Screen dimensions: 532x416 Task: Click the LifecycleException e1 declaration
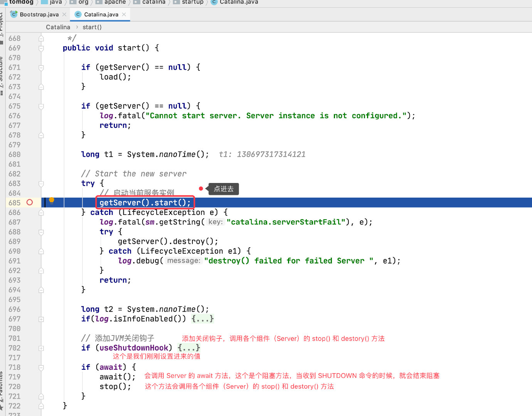191,251
